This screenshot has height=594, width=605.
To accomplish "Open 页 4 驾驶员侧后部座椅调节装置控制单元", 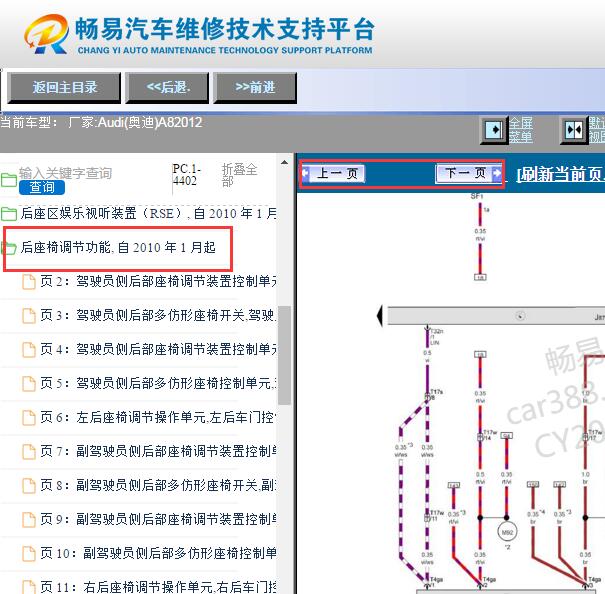I will click(x=158, y=349).
